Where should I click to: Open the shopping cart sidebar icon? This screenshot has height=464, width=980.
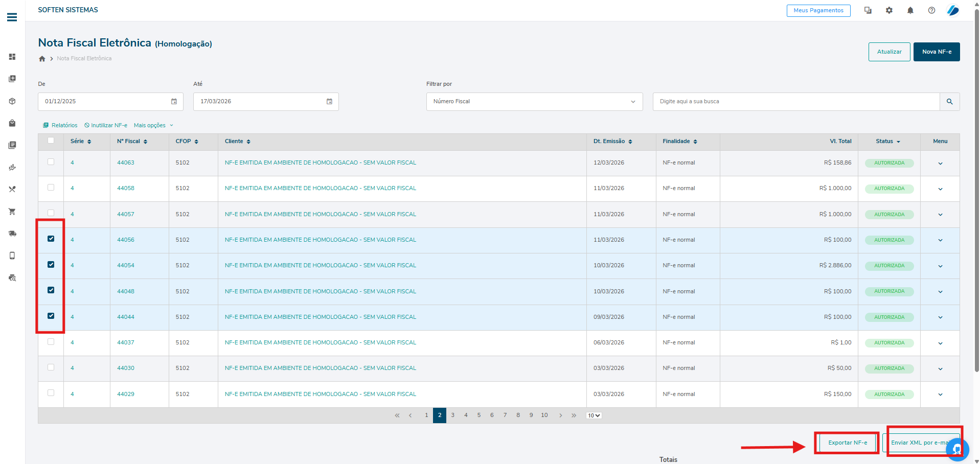coord(12,212)
